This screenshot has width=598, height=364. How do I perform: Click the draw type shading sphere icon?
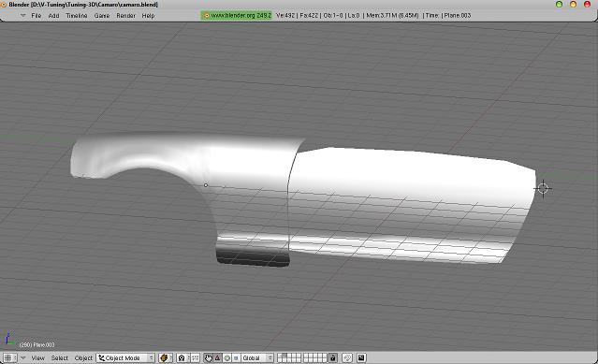click(x=165, y=357)
